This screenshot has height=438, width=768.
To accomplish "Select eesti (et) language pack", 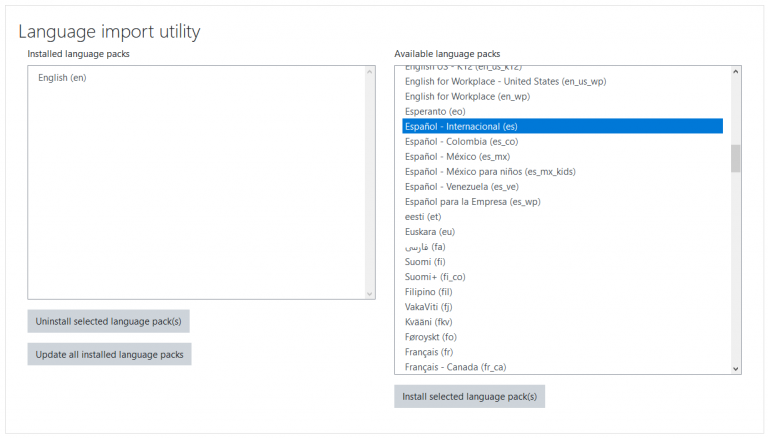I will tap(423, 217).
